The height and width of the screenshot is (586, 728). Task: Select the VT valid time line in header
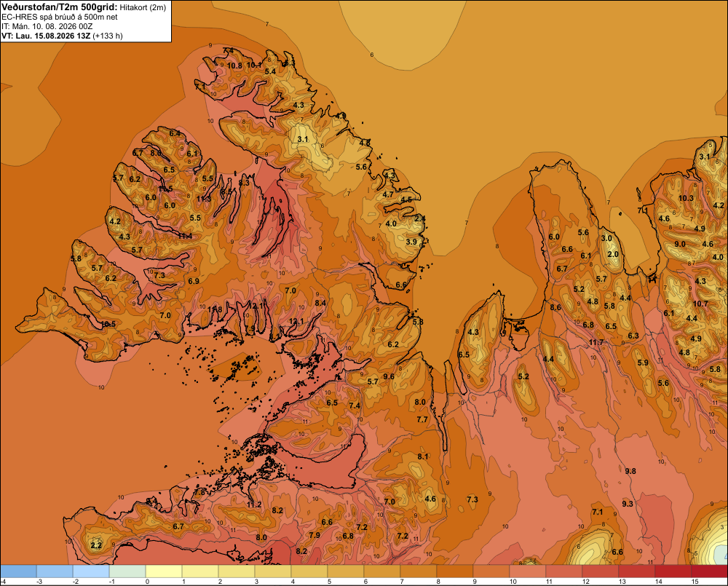tap(62, 36)
